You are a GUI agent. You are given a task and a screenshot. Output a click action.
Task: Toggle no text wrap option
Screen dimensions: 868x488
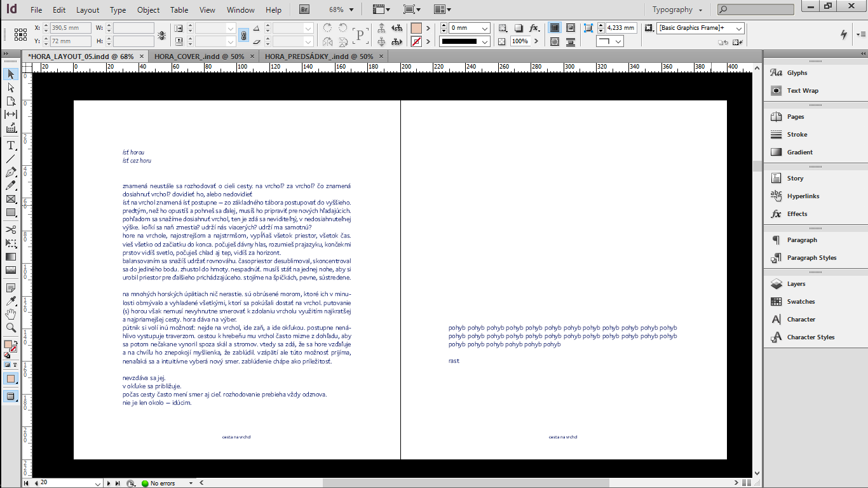pos(555,28)
